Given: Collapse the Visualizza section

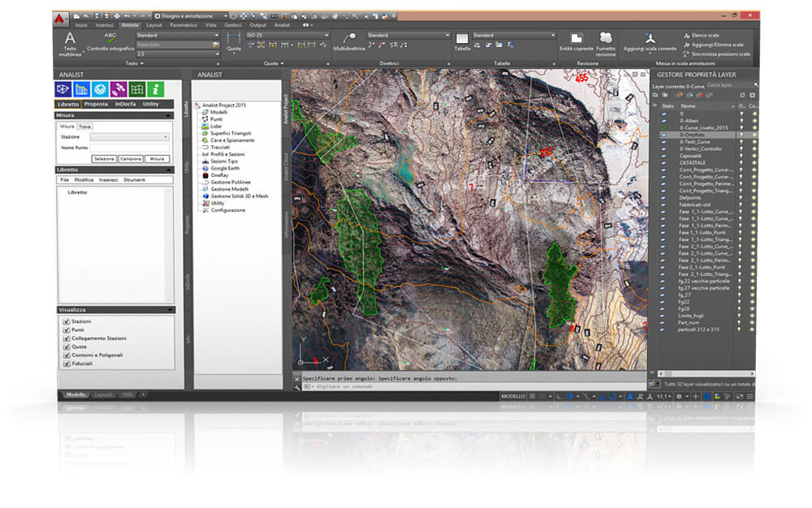Looking at the screenshot, I should click(169, 310).
